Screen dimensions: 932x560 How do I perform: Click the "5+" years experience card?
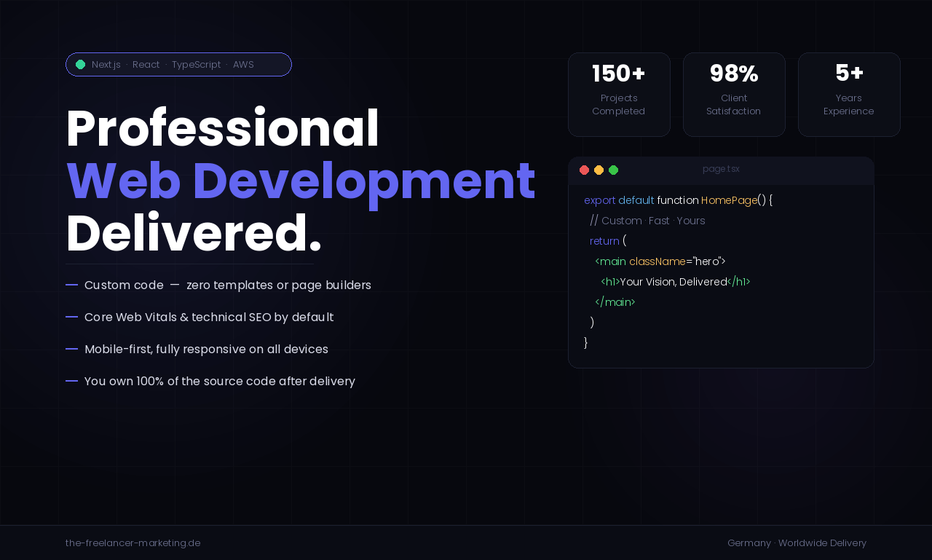coord(849,95)
